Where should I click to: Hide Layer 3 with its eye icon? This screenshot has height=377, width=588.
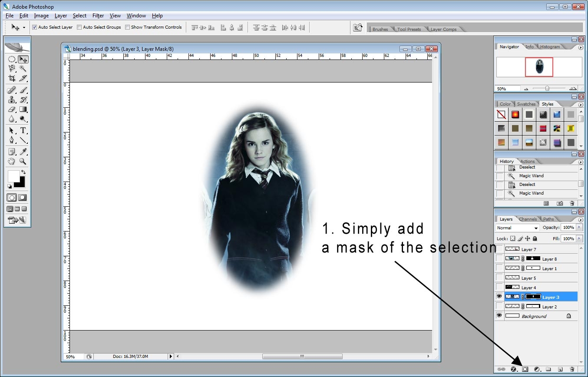point(499,297)
